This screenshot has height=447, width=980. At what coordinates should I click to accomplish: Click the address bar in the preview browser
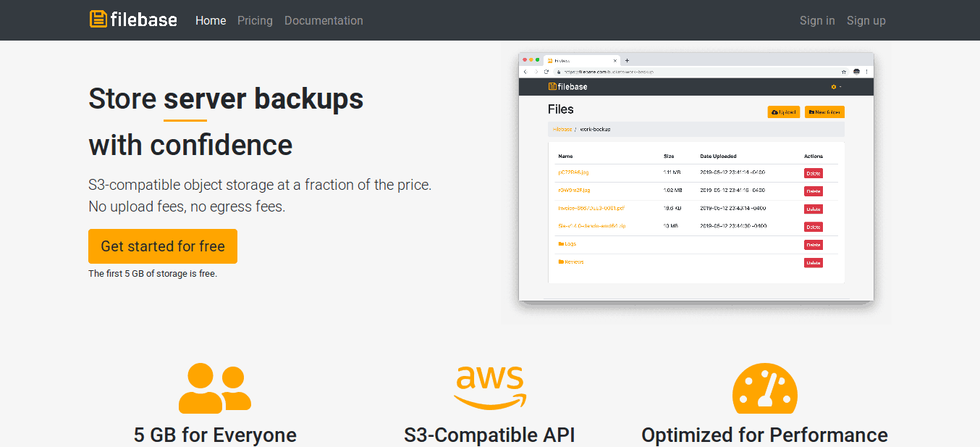pyautogui.click(x=695, y=72)
